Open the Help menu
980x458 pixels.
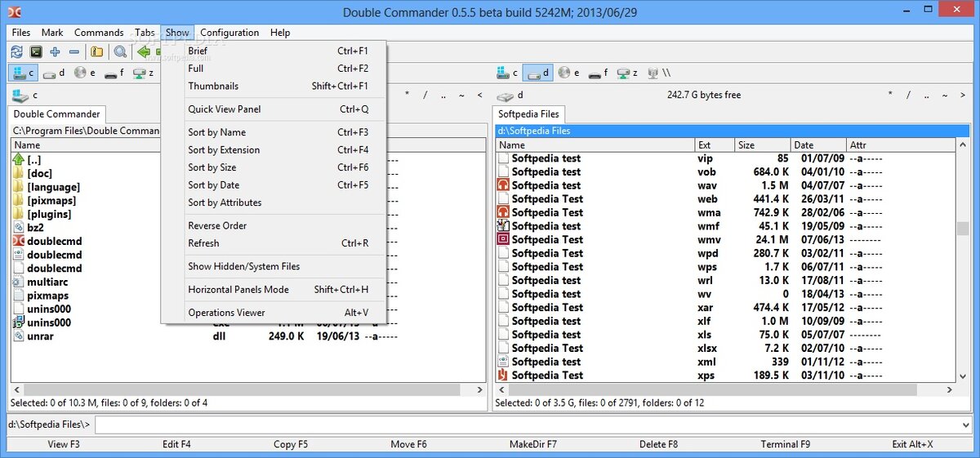point(280,33)
